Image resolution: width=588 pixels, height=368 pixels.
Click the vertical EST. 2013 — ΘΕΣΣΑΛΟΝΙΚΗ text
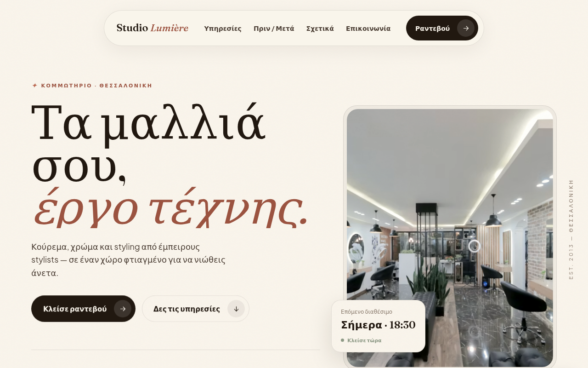click(x=571, y=229)
